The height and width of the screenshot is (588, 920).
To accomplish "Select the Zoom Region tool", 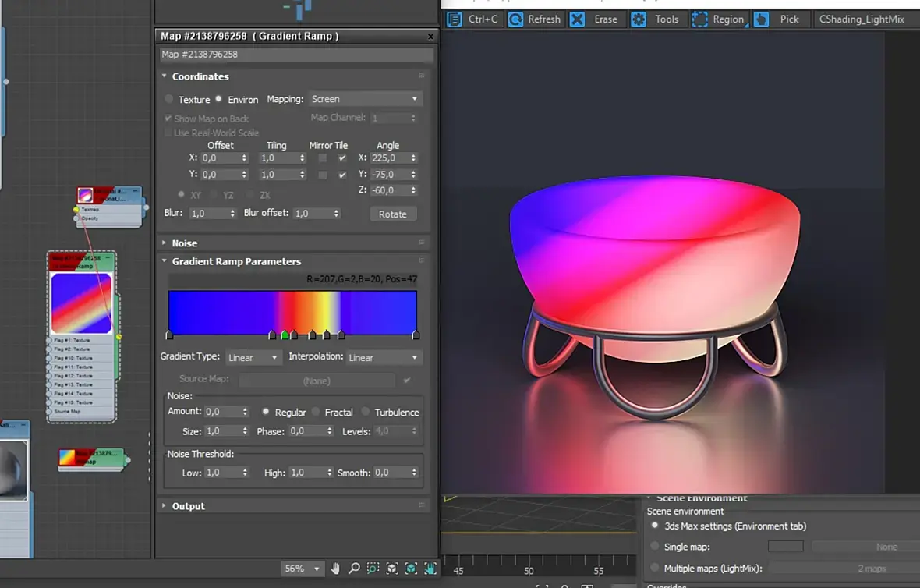I will 373,569.
